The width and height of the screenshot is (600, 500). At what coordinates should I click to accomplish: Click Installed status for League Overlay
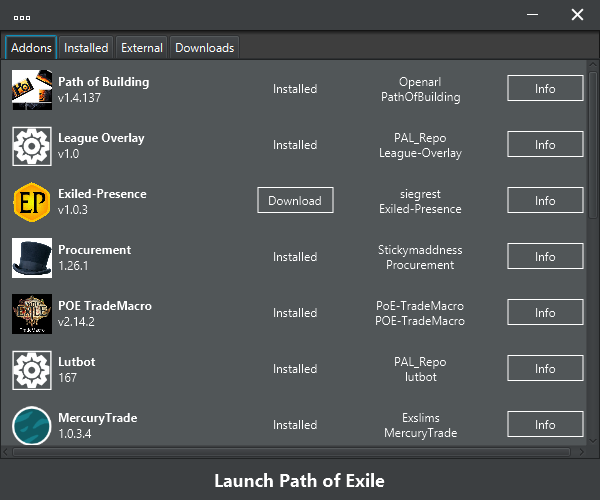pyautogui.click(x=295, y=145)
